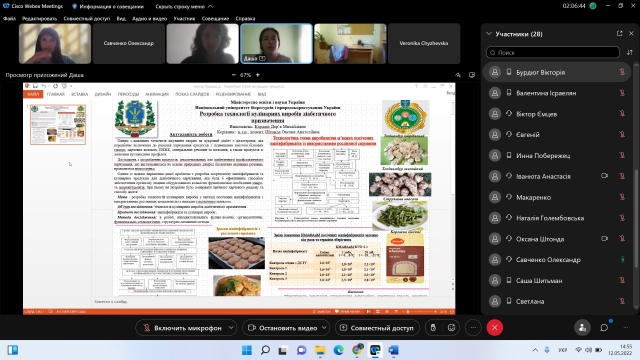Click the ФАЙЛ tab in shared PowerPoint
This screenshot has width=640, height=360.
33,94
